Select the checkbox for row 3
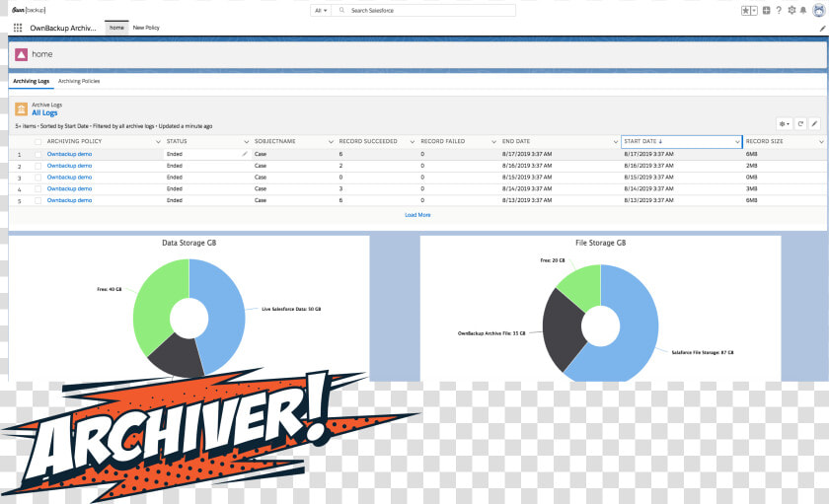Image resolution: width=829 pixels, height=504 pixels. pos(38,178)
